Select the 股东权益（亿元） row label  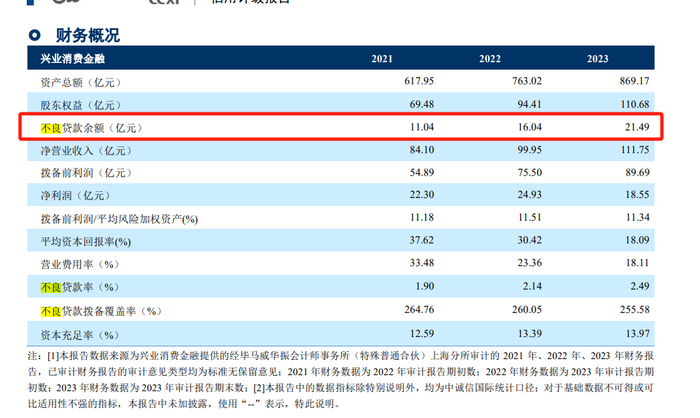coord(80,105)
